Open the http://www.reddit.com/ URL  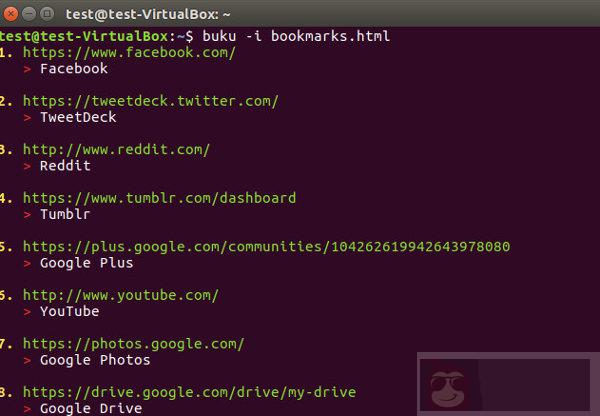(x=116, y=150)
